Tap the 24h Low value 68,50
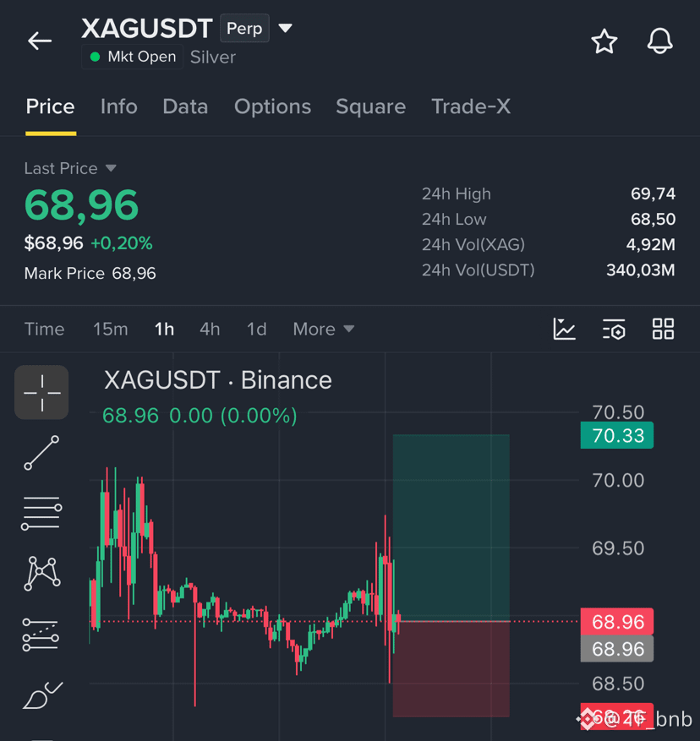The height and width of the screenshot is (741, 700). 653,220
